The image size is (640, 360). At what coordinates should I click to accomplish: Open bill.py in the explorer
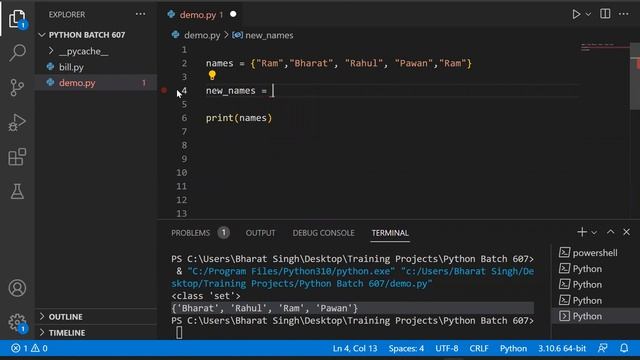[x=71, y=67]
